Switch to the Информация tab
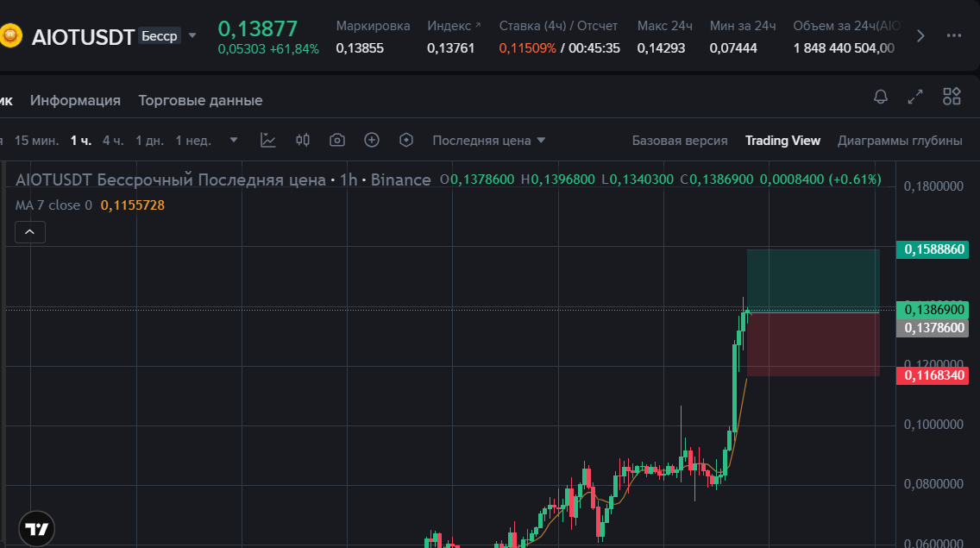 [x=75, y=100]
